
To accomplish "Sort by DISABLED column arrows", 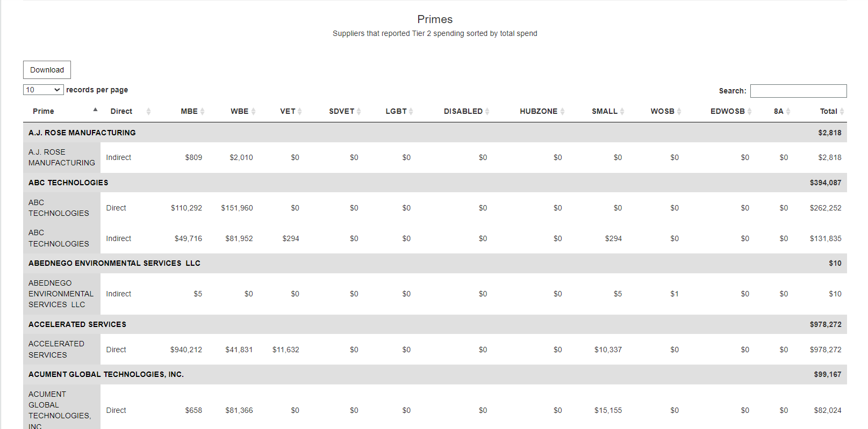I will (x=487, y=111).
